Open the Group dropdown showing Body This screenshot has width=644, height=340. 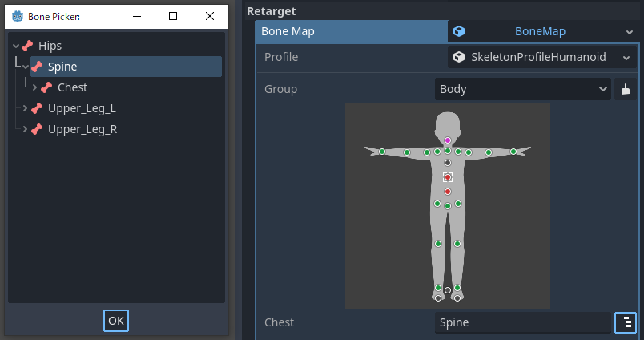tap(524, 90)
